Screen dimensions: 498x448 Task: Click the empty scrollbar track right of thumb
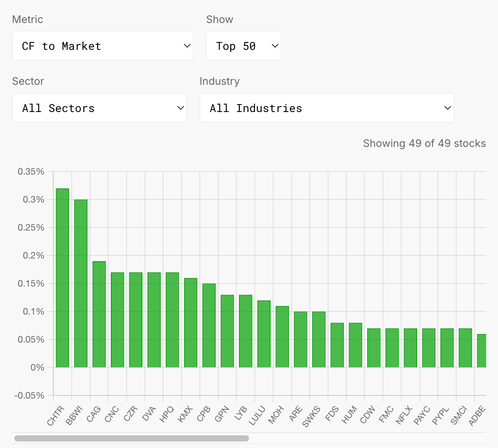(x=364, y=438)
